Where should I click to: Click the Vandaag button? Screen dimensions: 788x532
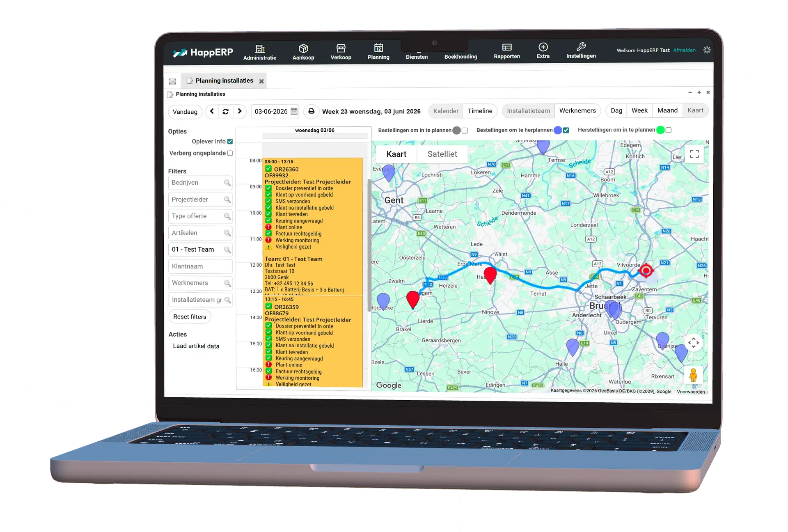click(185, 112)
